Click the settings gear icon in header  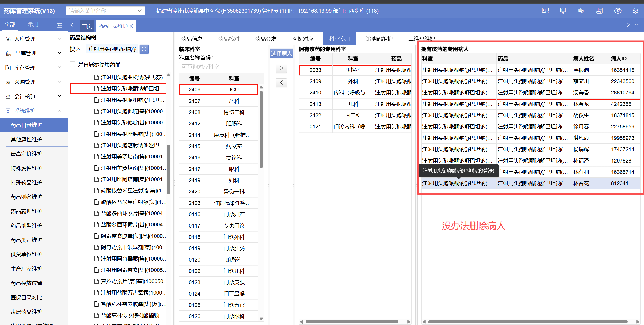point(635,11)
